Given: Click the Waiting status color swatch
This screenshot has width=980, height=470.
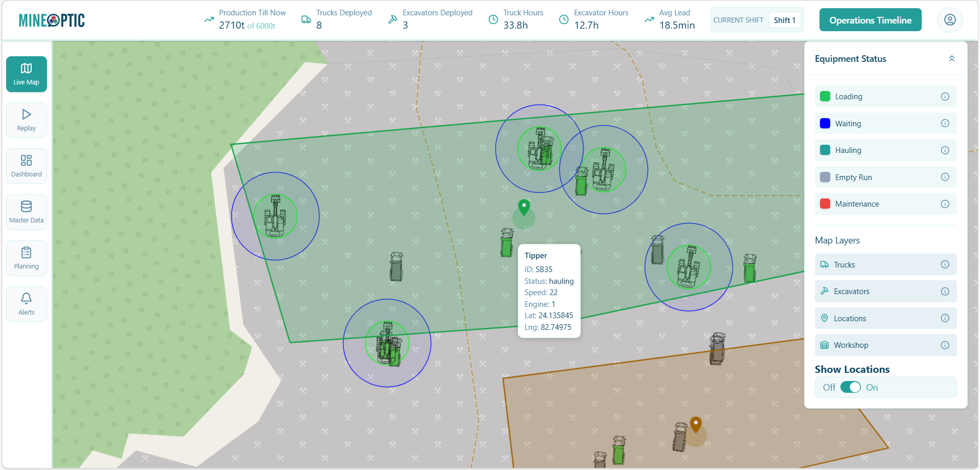Looking at the screenshot, I should coord(825,123).
